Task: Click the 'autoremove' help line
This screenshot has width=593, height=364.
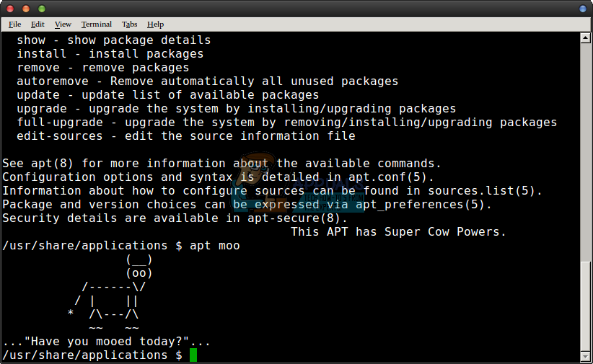Action: tap(208, 81)
